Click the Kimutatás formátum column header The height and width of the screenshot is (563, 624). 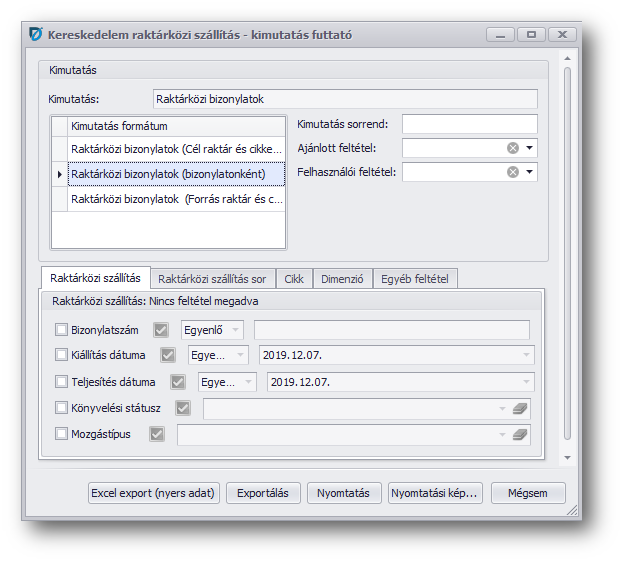point(176,126)
